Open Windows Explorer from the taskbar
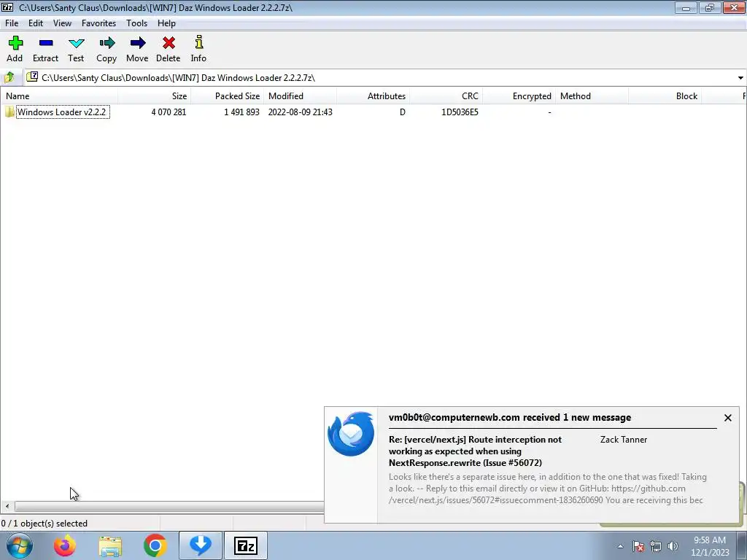This screenshot has height=560, width=747. [110, 546]
